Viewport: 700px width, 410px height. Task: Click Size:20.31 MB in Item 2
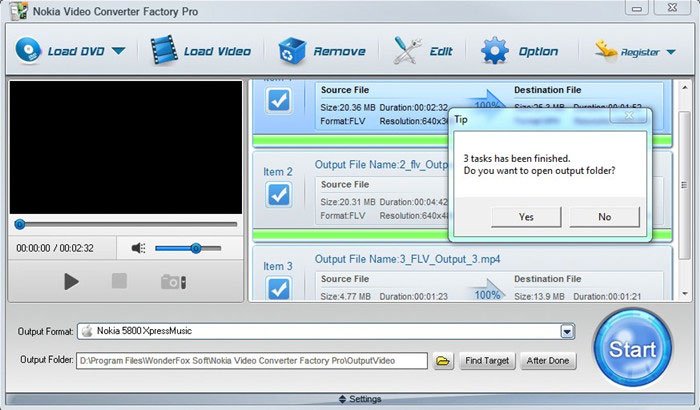coord(348,202)
